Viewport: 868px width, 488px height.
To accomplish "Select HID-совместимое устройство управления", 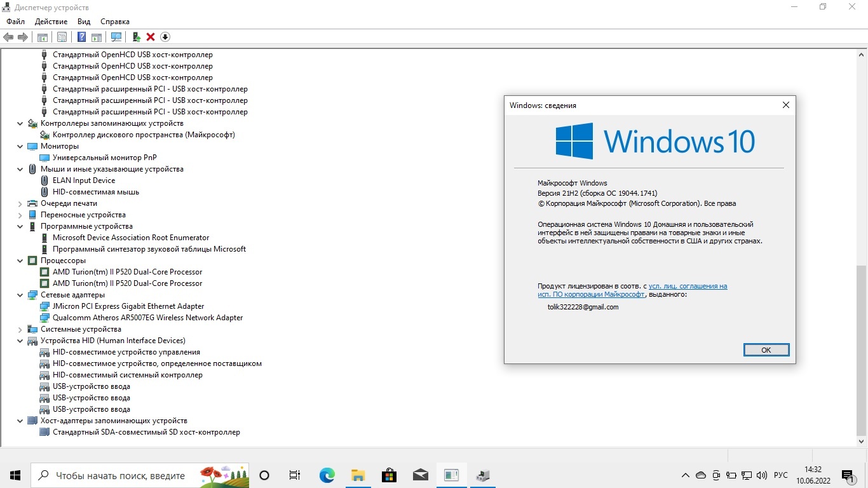I will [x=126, y=352].
